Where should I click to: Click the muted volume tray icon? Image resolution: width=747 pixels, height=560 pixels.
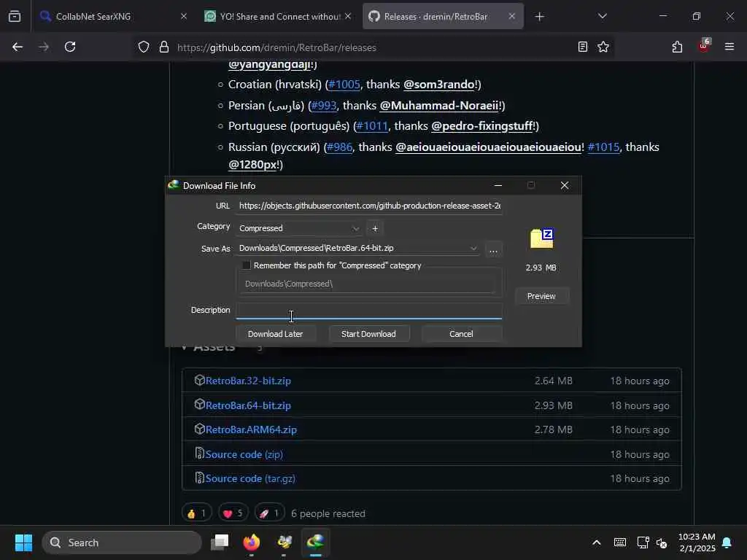(662, 542)
